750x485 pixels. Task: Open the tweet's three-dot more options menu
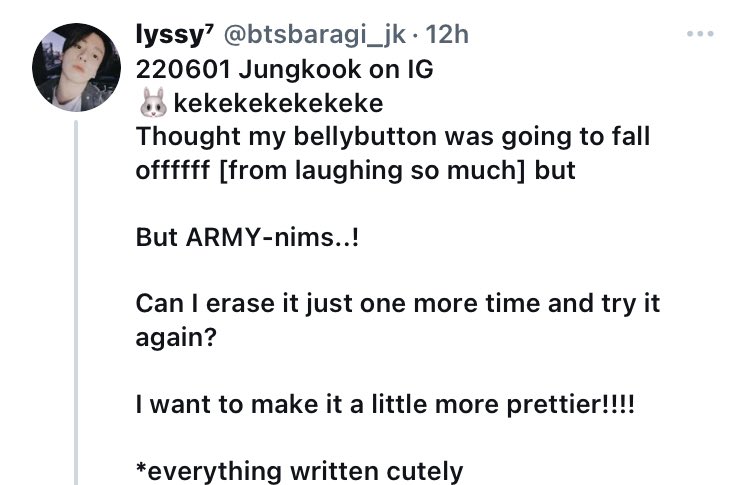(700, 34)
